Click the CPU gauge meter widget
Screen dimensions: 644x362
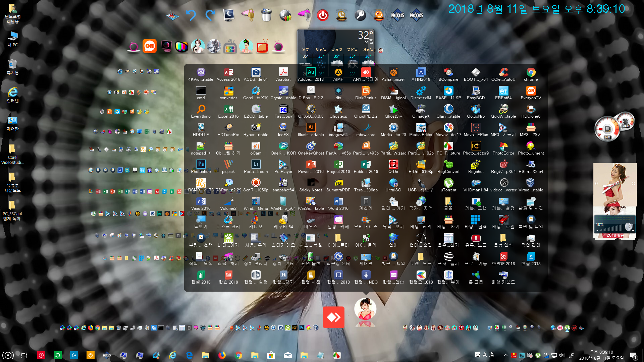[607, 129]
